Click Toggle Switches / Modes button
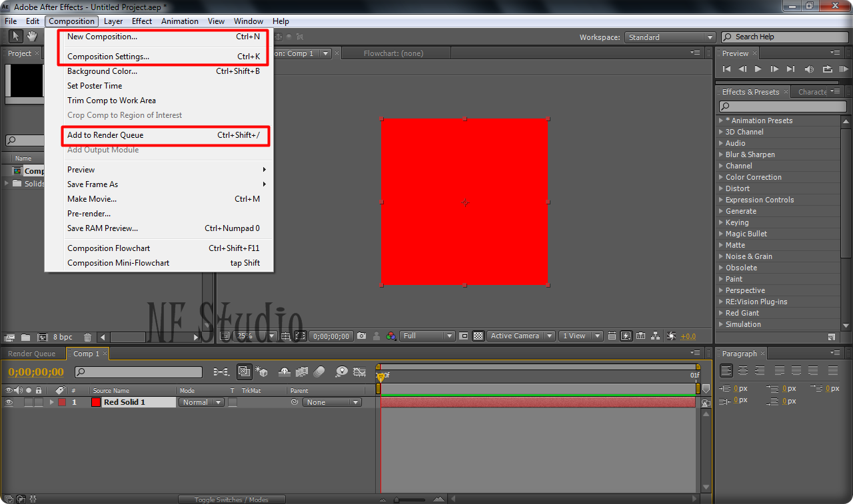 pyautogui.click(x=231, y=499)
